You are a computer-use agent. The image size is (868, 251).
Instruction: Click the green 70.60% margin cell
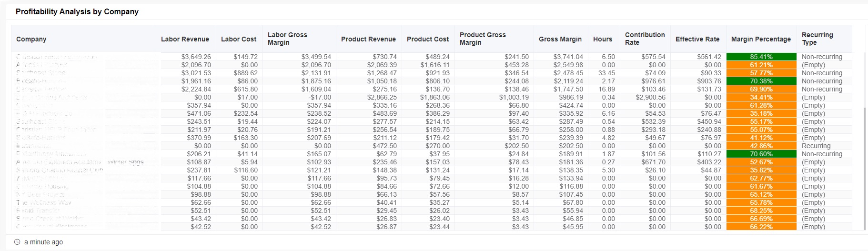(x=761, y=154)
